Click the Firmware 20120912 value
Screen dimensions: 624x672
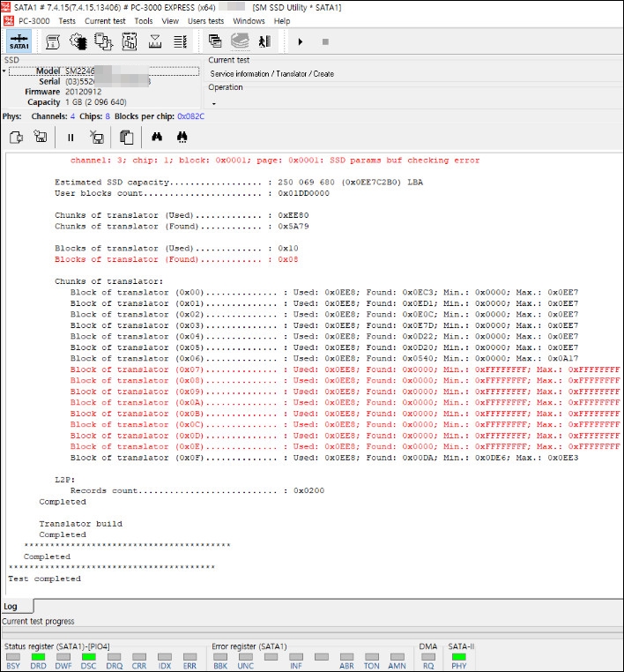click(x=84, y=92)
